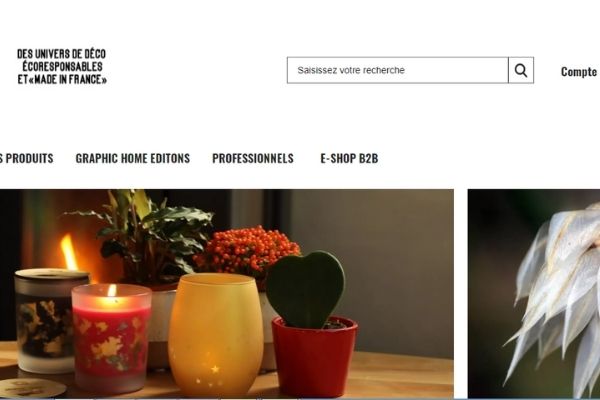
Task: Click the red ceramic flower pot
Action: [x=314, y=357]
